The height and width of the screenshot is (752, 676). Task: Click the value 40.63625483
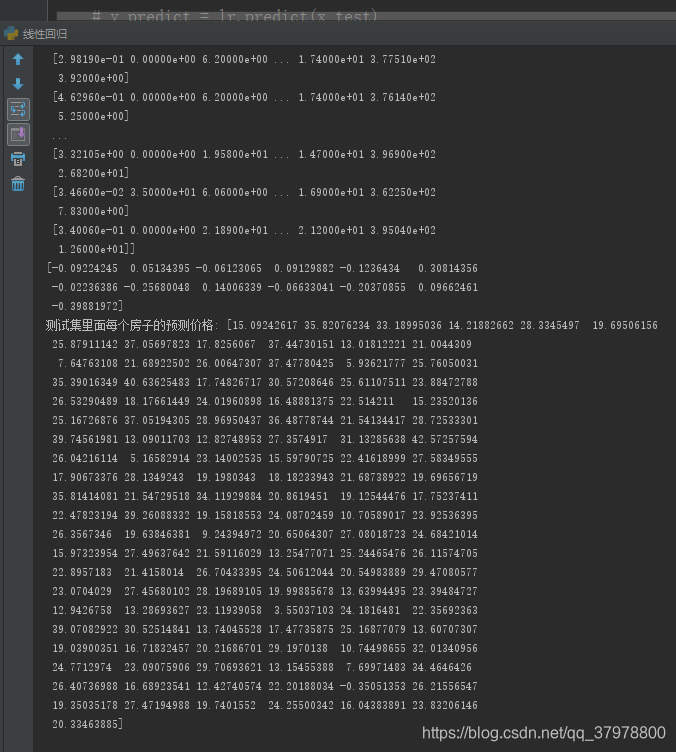[x=157, y=382]
